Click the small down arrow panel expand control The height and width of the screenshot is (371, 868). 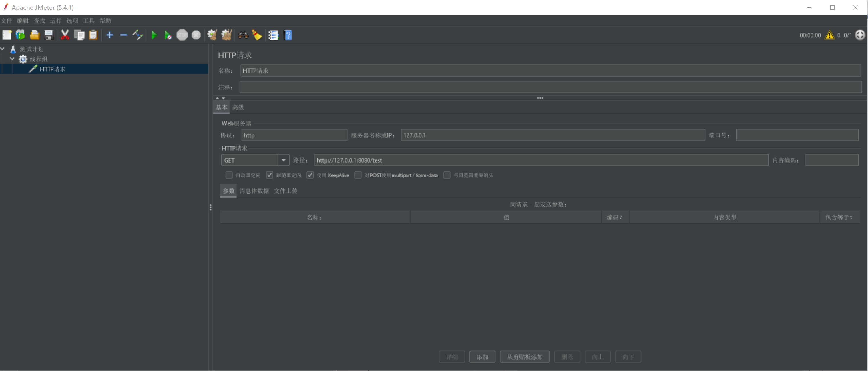(223, 98)
